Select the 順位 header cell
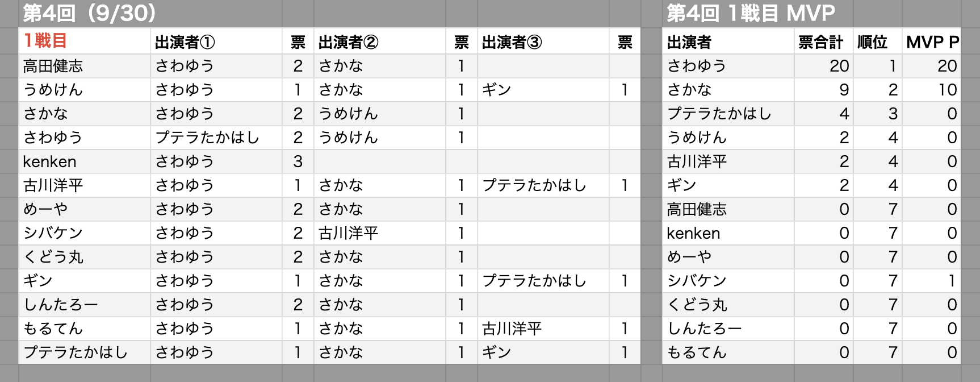This screenshot has height=382, width=980. pos(872,42)
